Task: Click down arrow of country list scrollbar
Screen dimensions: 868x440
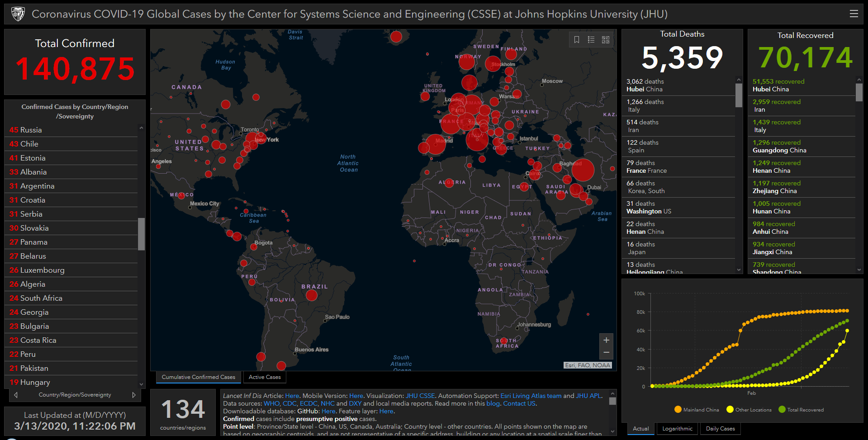Action: click(x=142, y=384)
